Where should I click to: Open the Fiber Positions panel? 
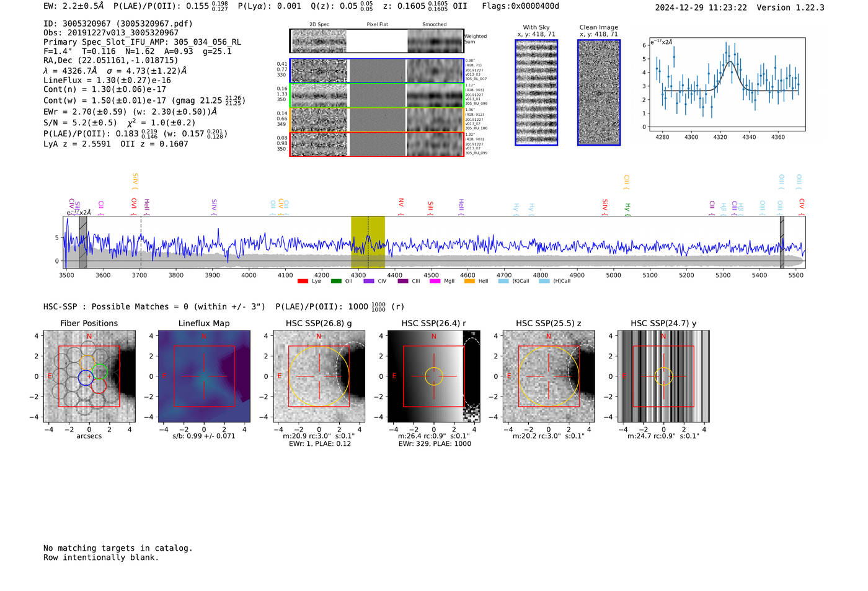(x=89, y=376)
